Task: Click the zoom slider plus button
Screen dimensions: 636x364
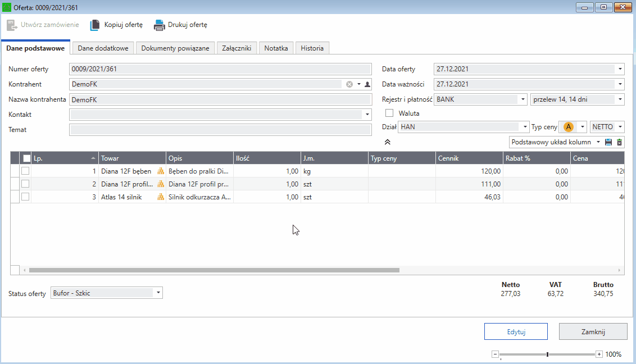Action: pyautogui.click(x=599, y=354)
